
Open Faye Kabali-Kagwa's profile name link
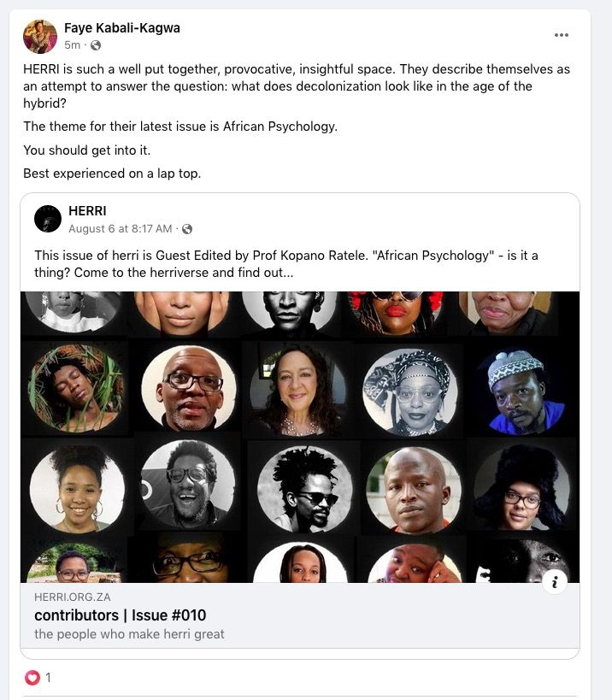point(122,28)
